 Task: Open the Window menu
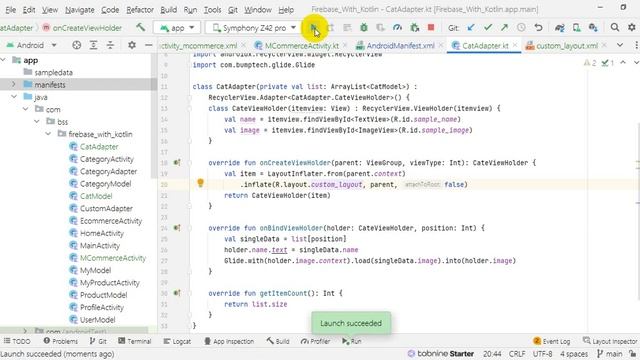[x=258, y=9]
